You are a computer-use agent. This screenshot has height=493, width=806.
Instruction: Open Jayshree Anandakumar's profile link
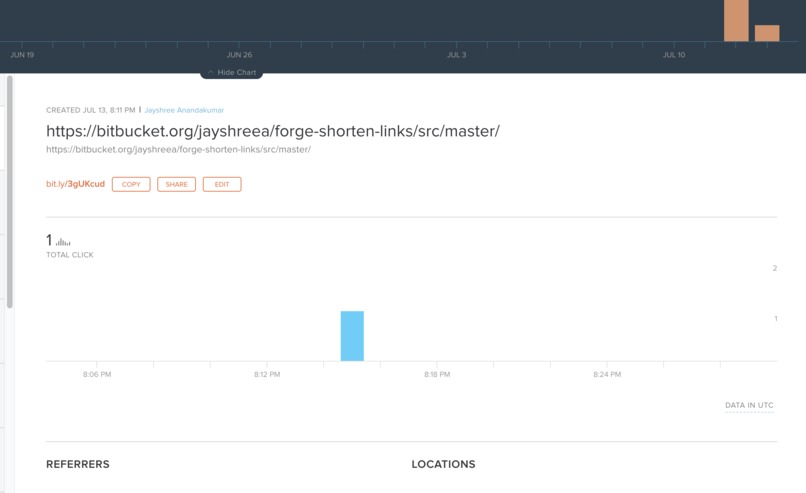tap(184, 110)
